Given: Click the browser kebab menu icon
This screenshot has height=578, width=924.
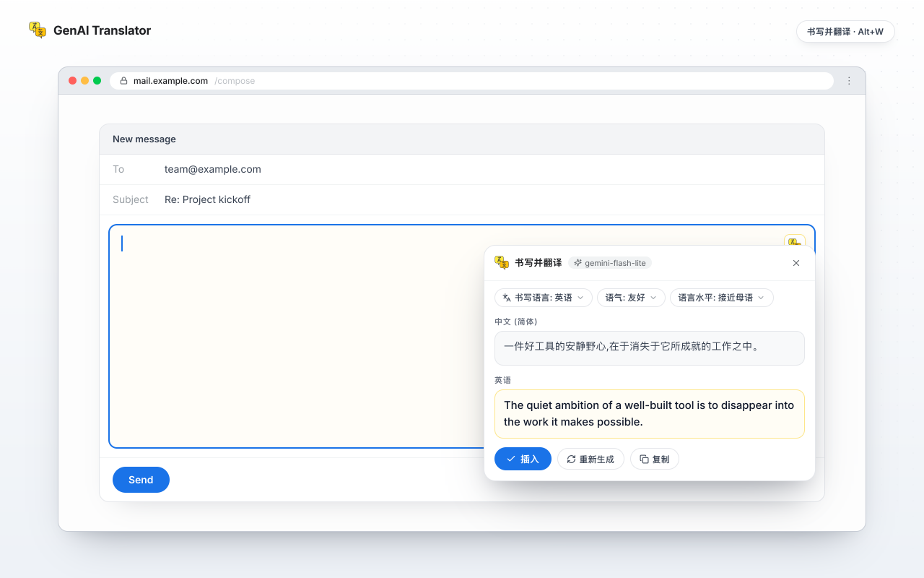Looking at the screenshot, I should (x=849, y=81).
